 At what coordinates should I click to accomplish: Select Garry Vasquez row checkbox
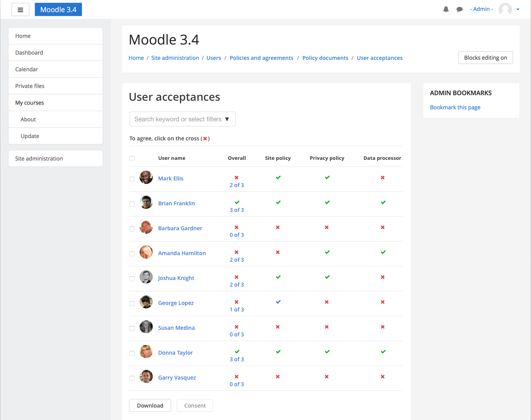point(132,378)
